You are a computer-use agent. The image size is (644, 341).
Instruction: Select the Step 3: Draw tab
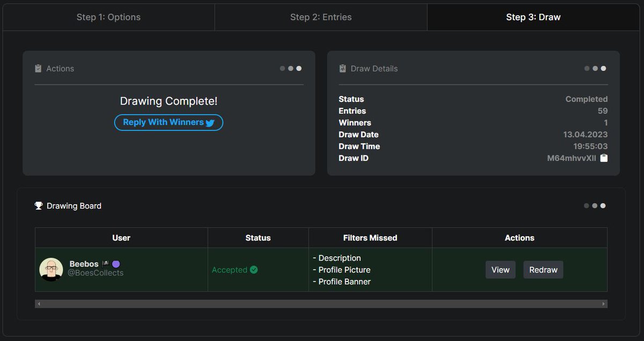[x=533, y=17]
